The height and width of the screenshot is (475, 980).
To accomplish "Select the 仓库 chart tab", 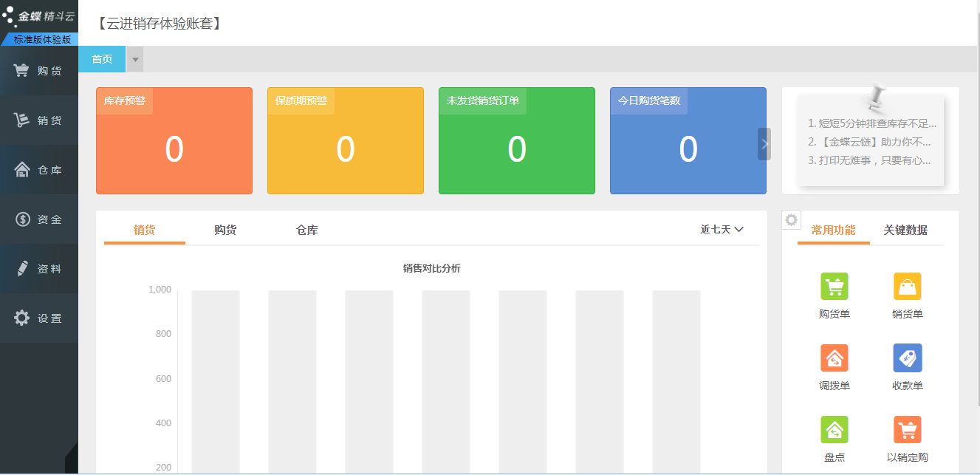I will (x=306, y=230).
